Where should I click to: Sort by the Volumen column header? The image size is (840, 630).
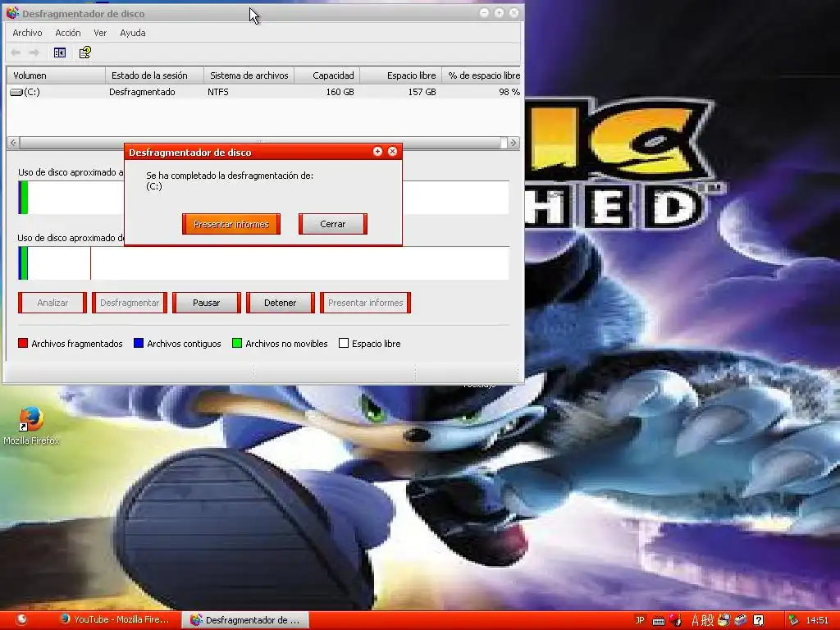click(x=56, y=75)
